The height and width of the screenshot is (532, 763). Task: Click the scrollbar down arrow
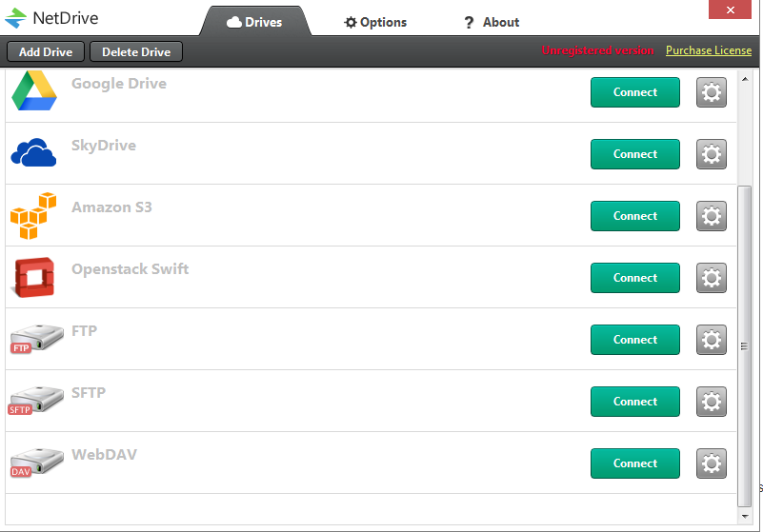[x=745, y=515]
